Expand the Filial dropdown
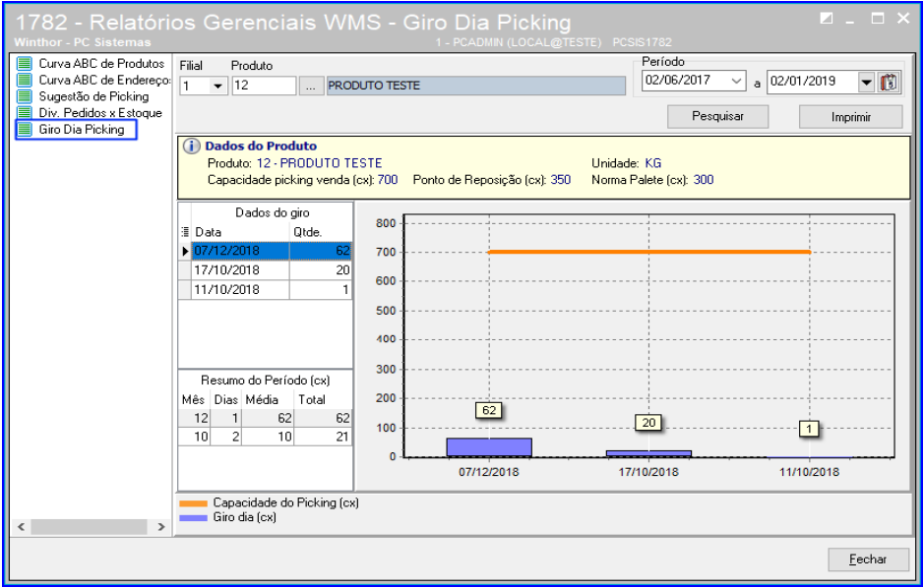 217,86
